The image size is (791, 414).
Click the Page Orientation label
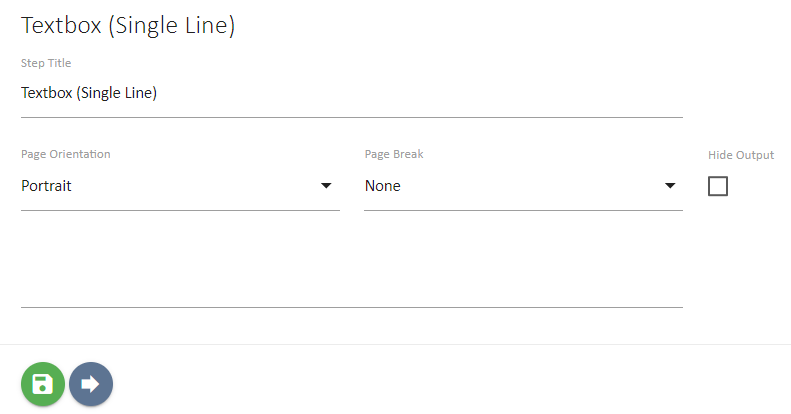tap(66, 155)
